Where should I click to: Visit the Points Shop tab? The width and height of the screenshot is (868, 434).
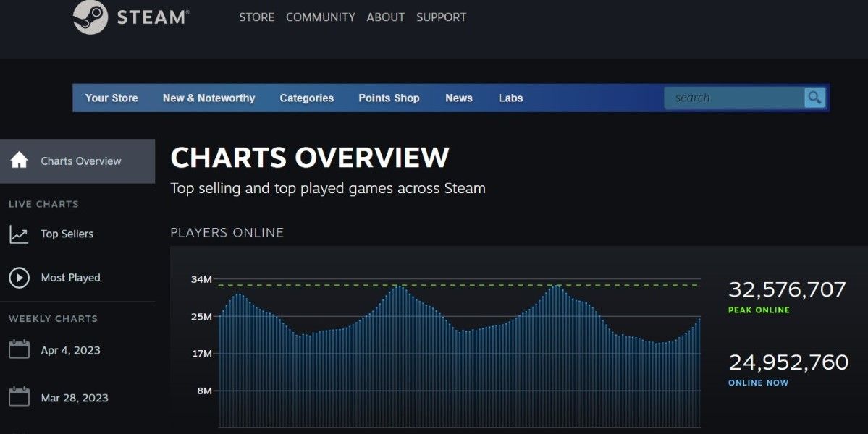coord(389,98)
